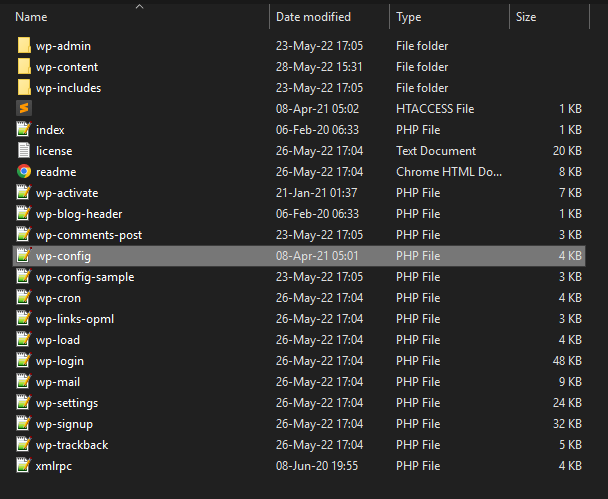Sort files by the Name column
Screen dimensions: 608x499
[x=31, y=17]
